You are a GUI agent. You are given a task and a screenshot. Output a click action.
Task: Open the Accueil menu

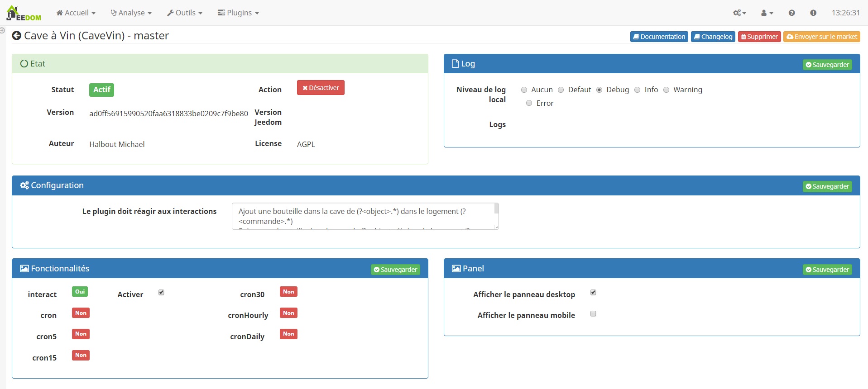[x=76, y=13]
